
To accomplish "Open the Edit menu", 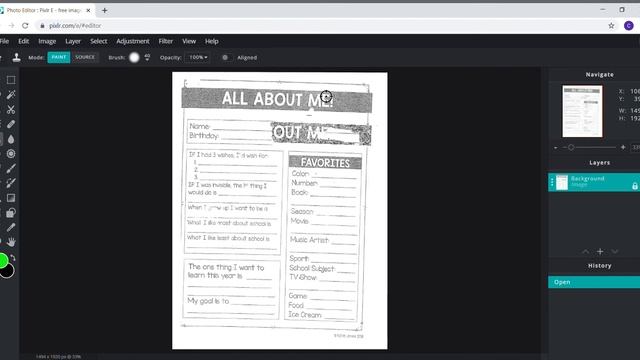I will [x=24, y=41].
